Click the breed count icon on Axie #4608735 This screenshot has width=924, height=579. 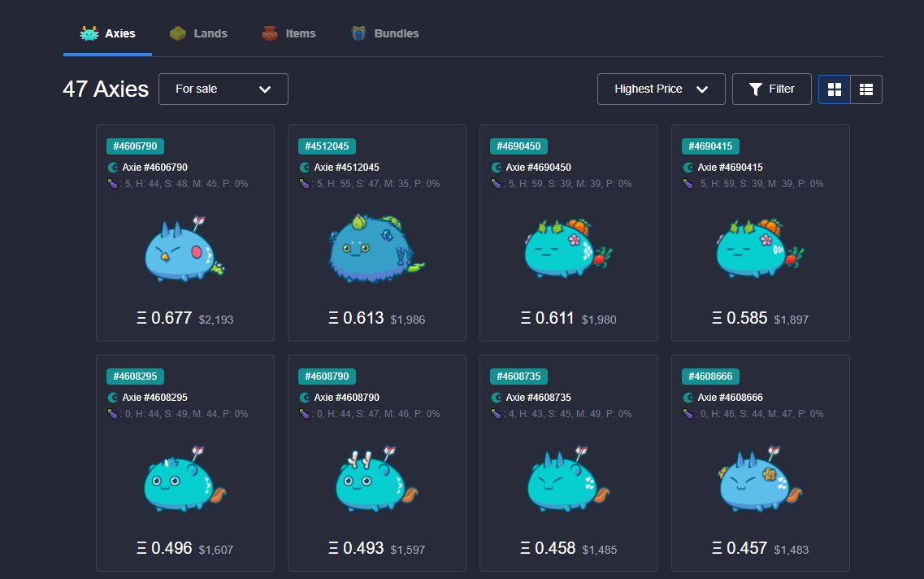(497, 413)
